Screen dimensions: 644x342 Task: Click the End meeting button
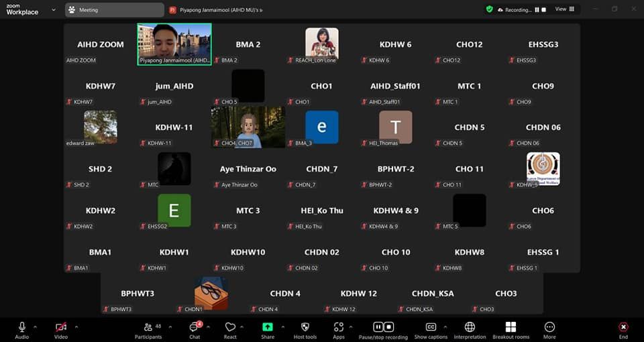623,328
